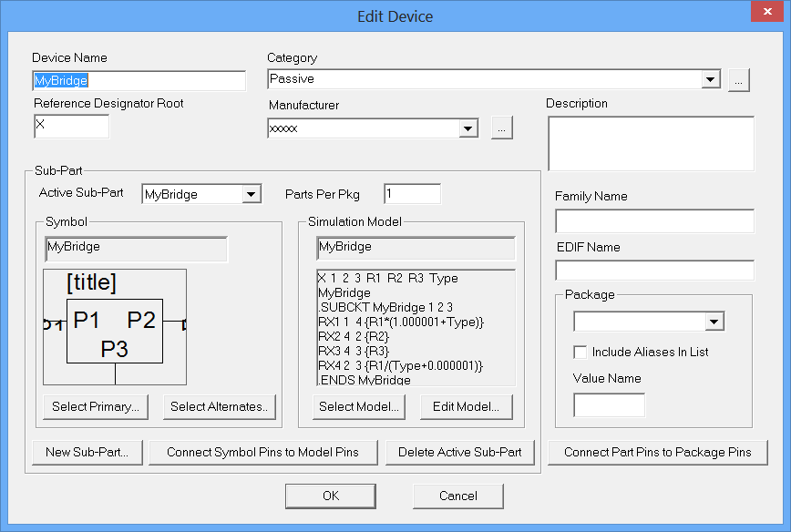This screenshot has width=791, height=532.
Task: Confirm the dialog with OK
Action: click(x=330, y=496)
